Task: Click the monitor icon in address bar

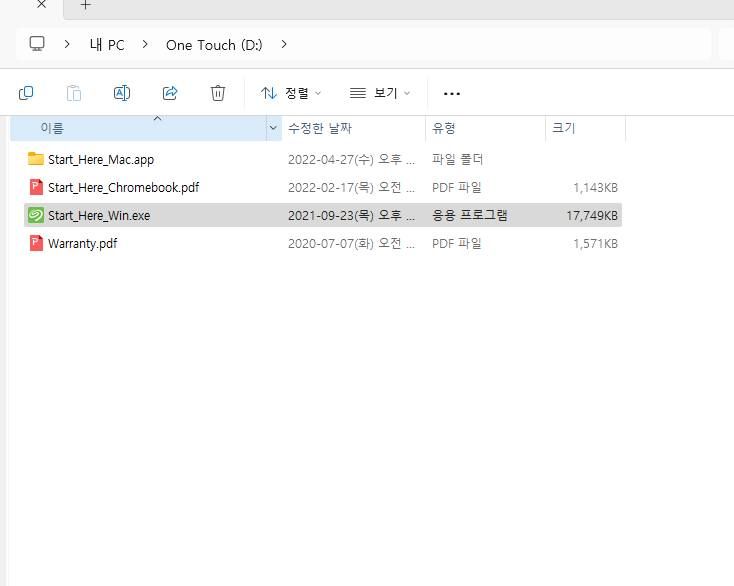Action: coord(37,44)
